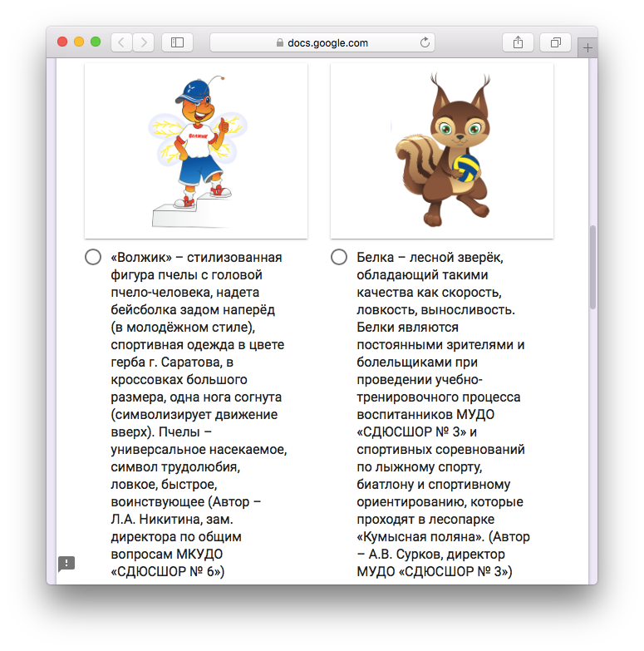Click the forward navigation arrow
Screen dimensions: 644x651
[x=143, y=42]
